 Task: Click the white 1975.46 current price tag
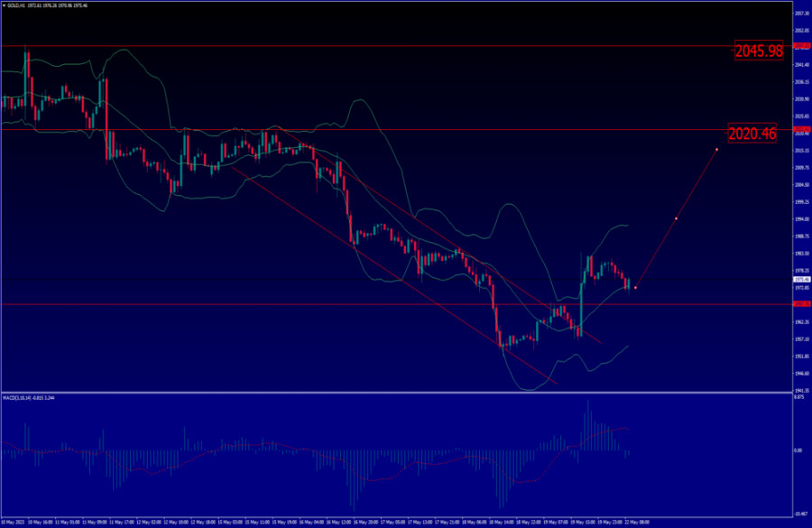tap(802, 279)
